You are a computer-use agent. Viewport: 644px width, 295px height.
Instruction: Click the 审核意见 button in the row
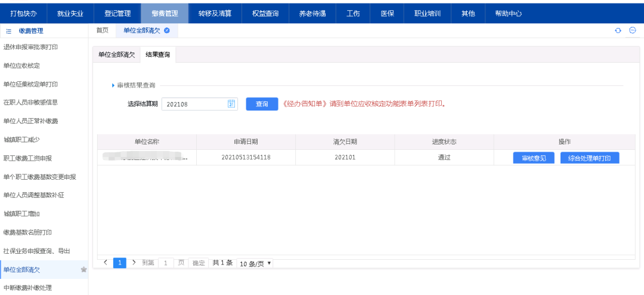click(534, 158)
